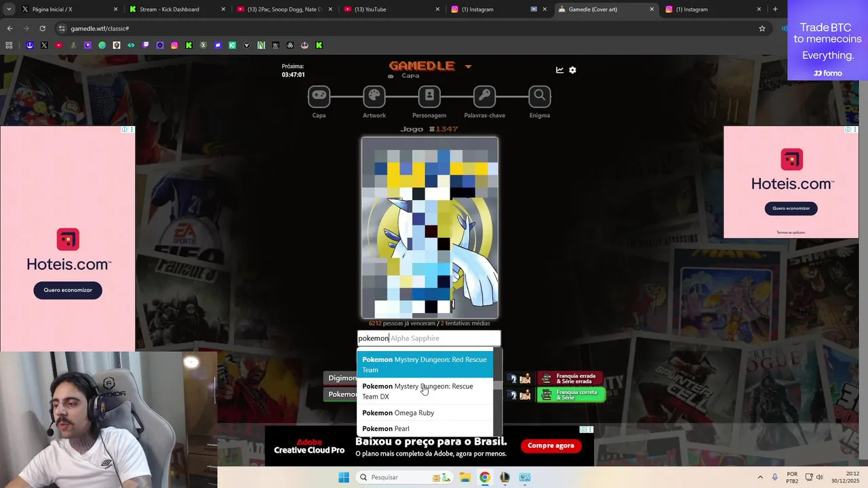Open the Palavras-chave key mode icon
Image resolution: width=868 pixels, height=488 pixels.
(484, 96)
